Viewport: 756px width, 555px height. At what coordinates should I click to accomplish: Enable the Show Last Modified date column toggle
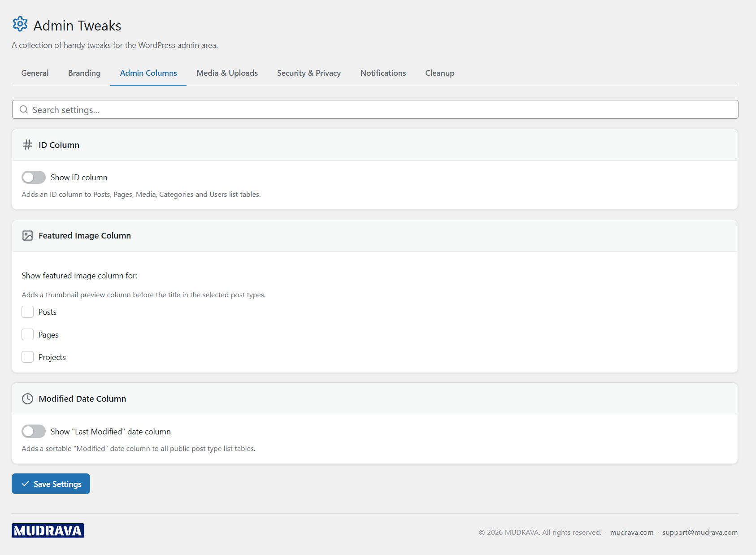click(33, 431)
